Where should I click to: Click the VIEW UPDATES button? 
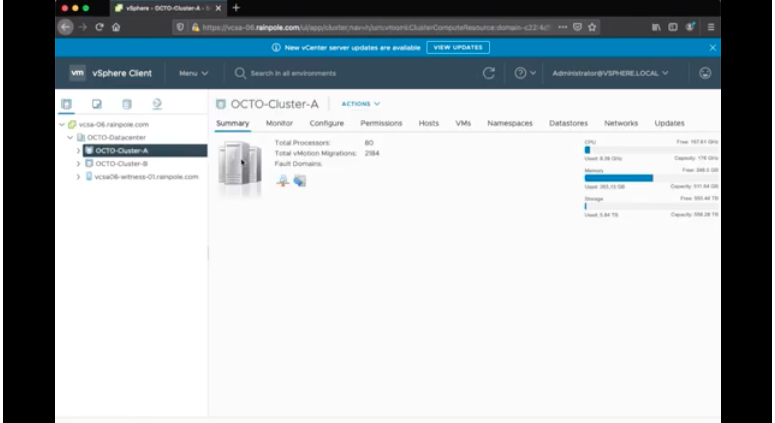(458, 47)
